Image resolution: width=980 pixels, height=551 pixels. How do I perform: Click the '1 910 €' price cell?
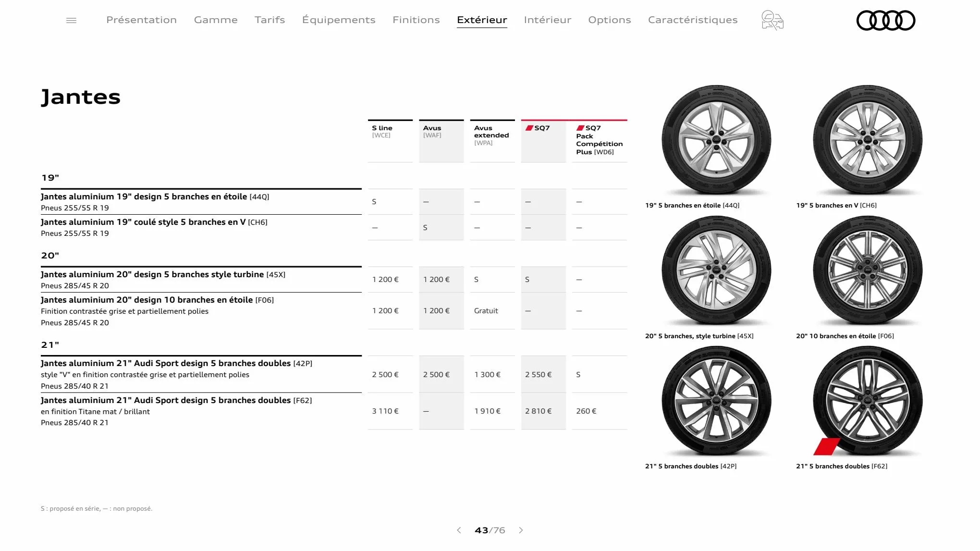(492, 411)
